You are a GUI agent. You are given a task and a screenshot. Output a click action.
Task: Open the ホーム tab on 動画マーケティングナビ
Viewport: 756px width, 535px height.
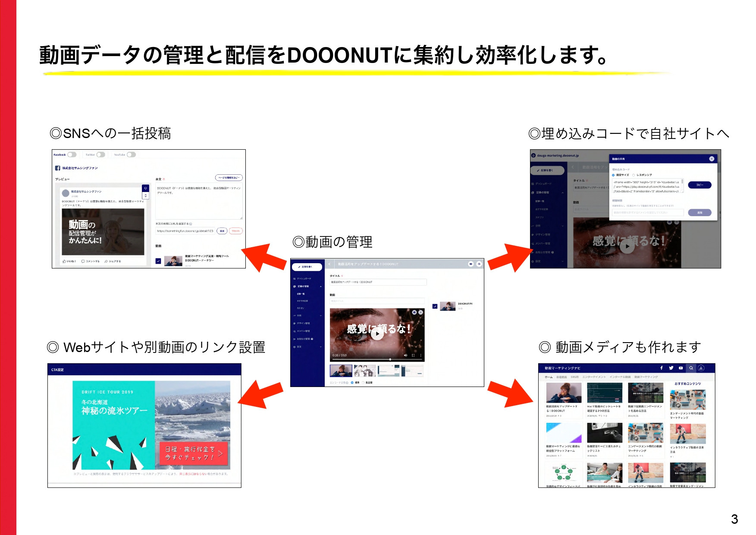(x=549, y=377)
